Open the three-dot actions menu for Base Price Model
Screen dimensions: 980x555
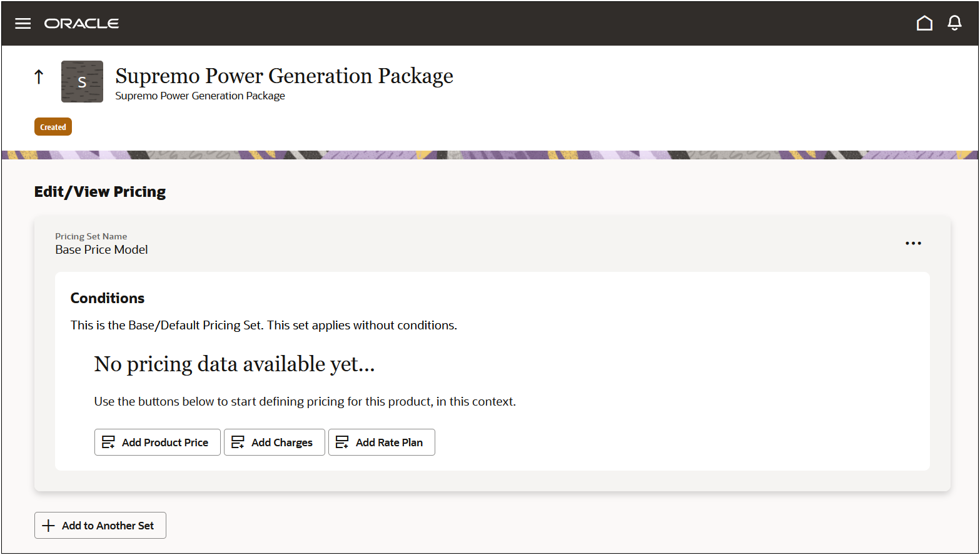point(913,243)
